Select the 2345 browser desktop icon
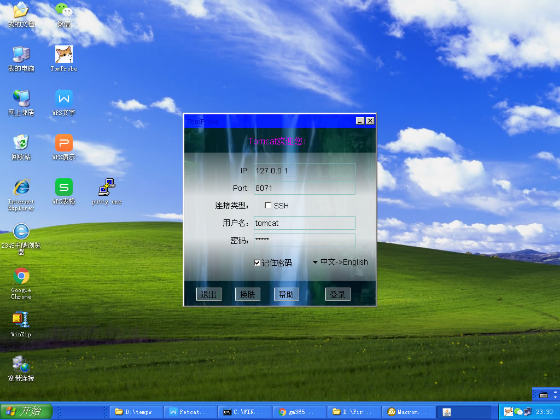This screenshot has width=560, height=420. pos(21,239)
